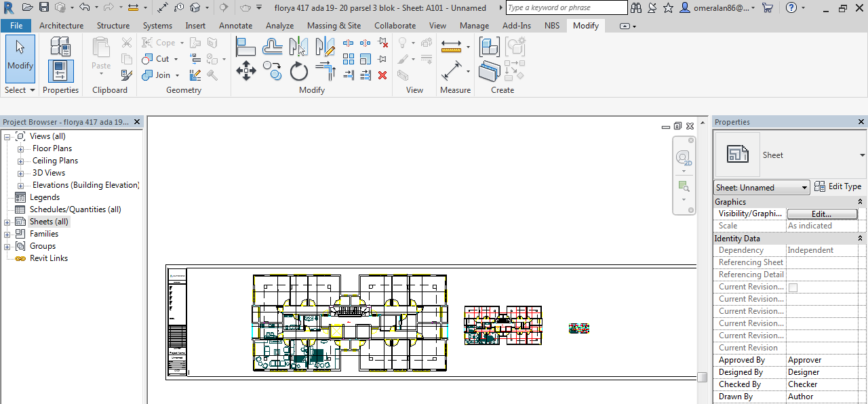Select Mirror - Draw Axis tool
Image resolution: width=868 pixels, height=404 pixels.
[325, 47]
